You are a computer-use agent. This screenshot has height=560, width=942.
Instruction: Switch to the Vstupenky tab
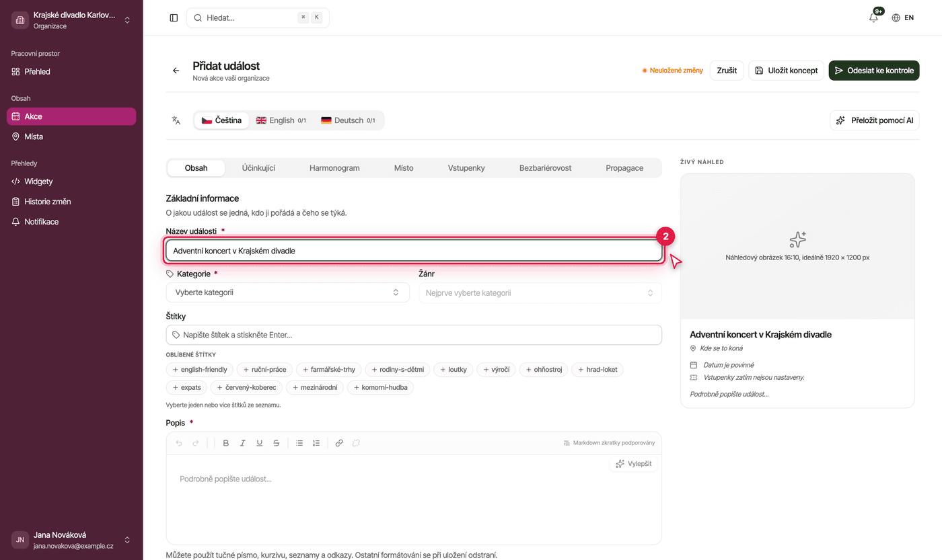coord(466,168)
